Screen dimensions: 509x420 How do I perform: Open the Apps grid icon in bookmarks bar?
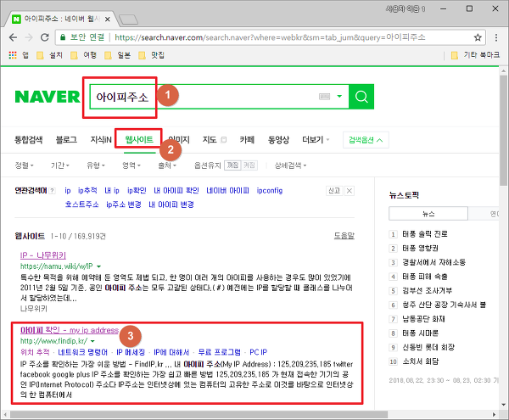tap(13, 55)
